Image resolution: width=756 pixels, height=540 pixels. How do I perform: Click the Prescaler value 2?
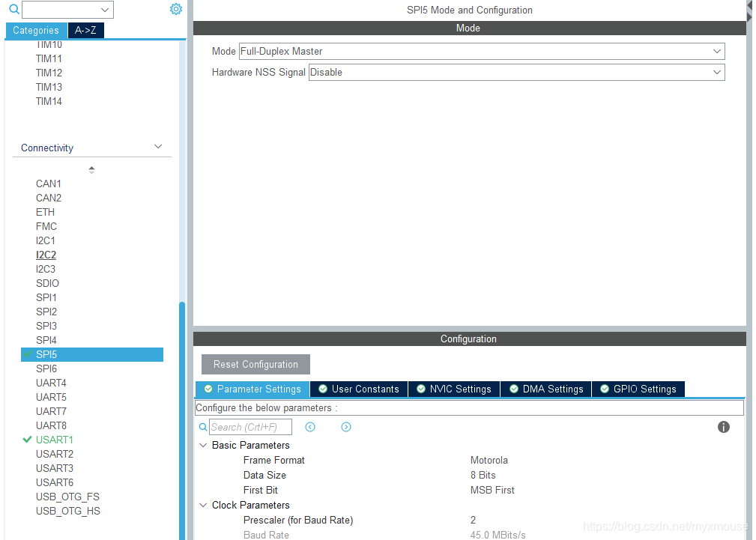click(x=473, y=520)
